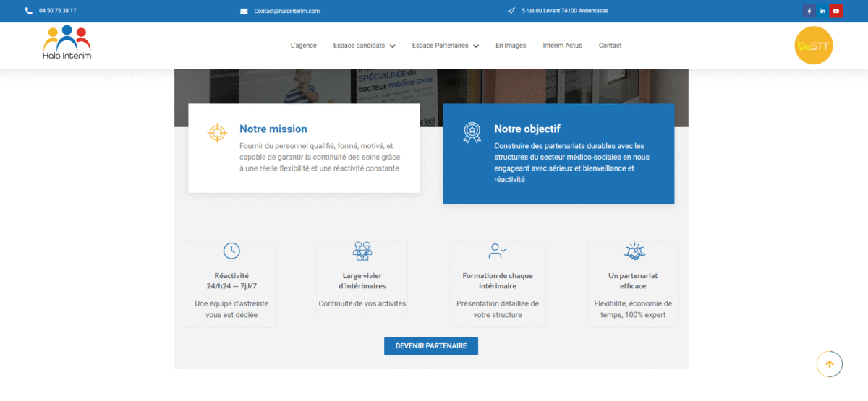Expand the Espace candidats chevron
This screenshot has height=401, width=868.
(x=392, y=46)
